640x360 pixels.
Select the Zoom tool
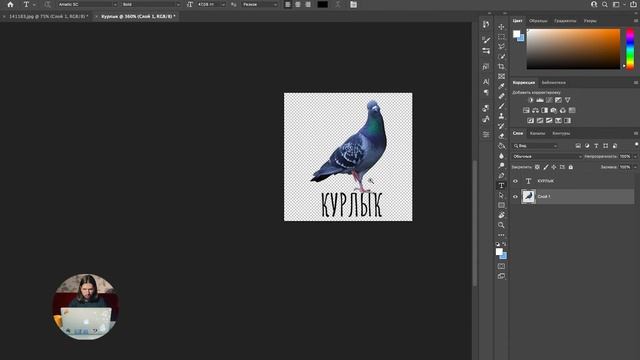click(501, 225)
